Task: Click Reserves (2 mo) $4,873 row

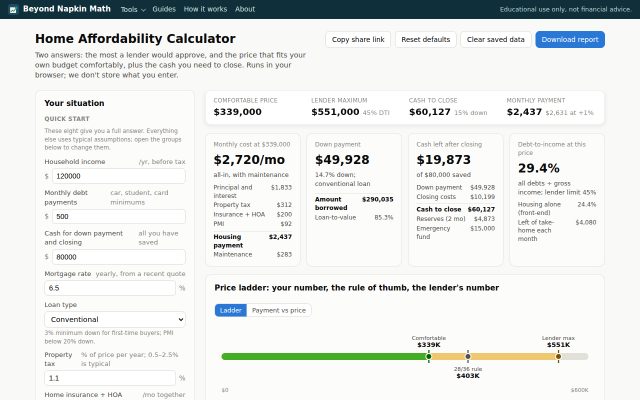Action: coord(456,219)
